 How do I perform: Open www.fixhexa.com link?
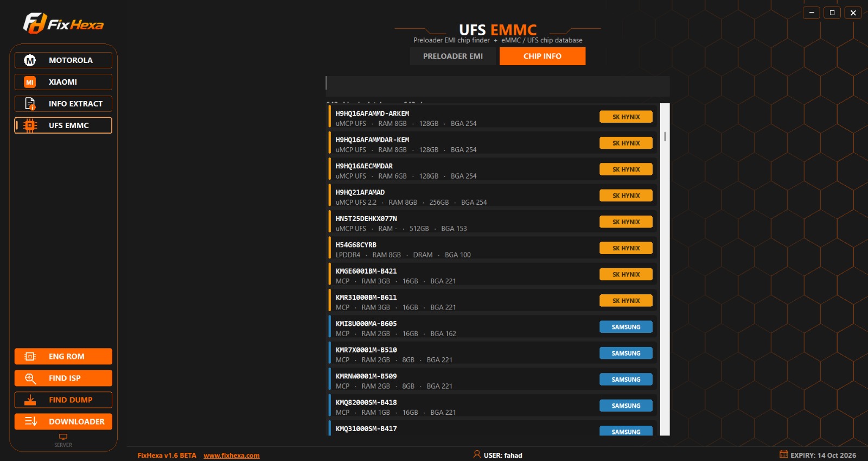click(x=232, y=456)
